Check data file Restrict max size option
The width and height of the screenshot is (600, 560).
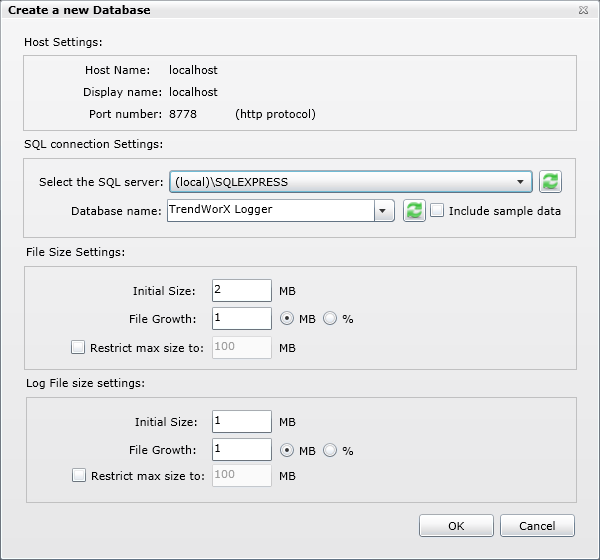tap(78, 348)
